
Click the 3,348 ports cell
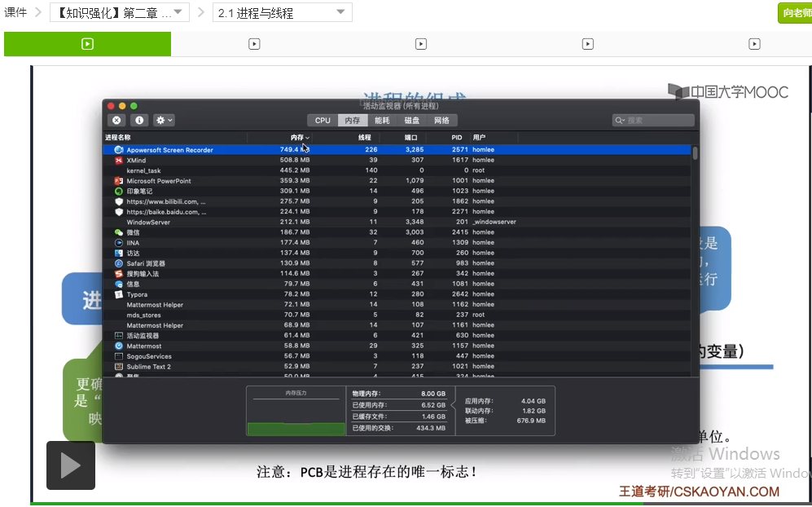(414, 222)
